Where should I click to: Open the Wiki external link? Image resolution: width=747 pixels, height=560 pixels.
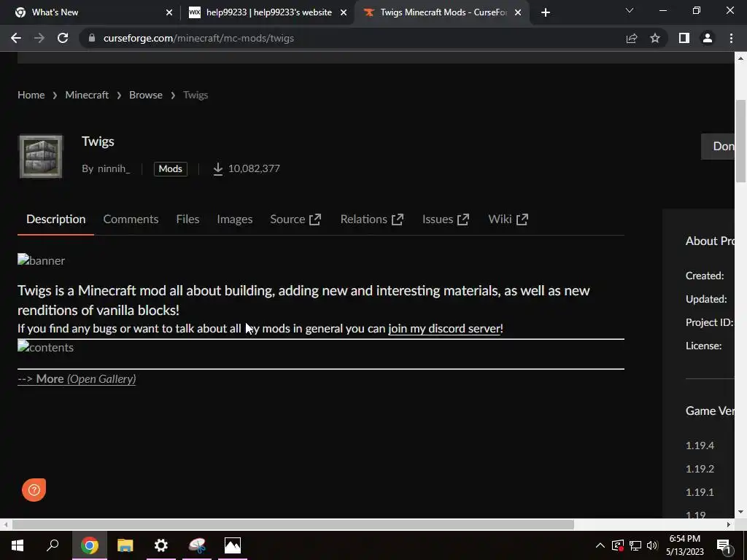[x=508, y=219]
